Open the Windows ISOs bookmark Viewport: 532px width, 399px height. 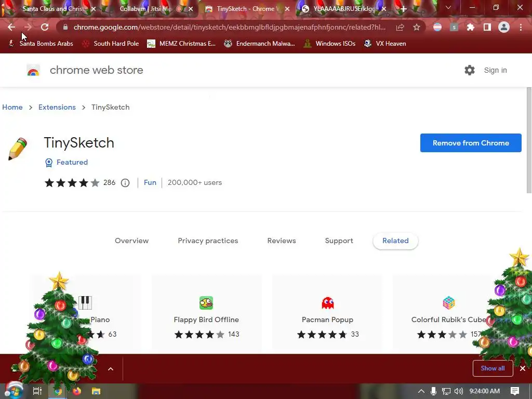329,44
